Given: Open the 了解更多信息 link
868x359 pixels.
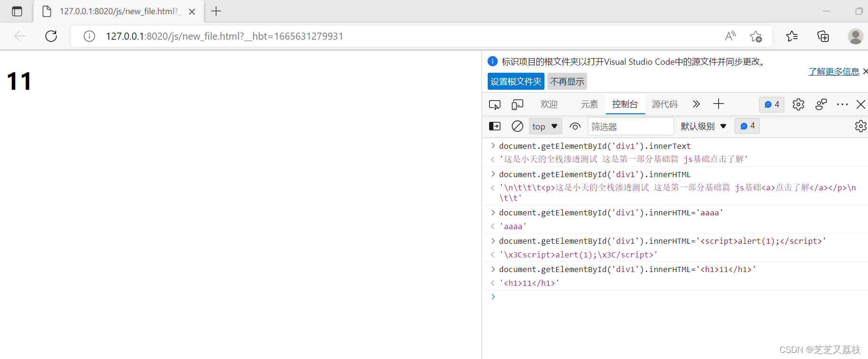Looking at the screenshot, I should [833, 71].
